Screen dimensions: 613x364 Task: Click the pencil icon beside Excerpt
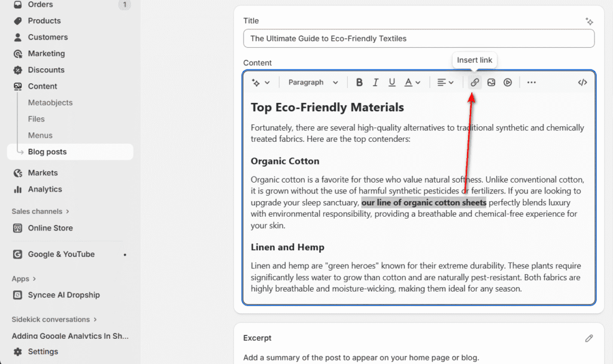(589, 338)
